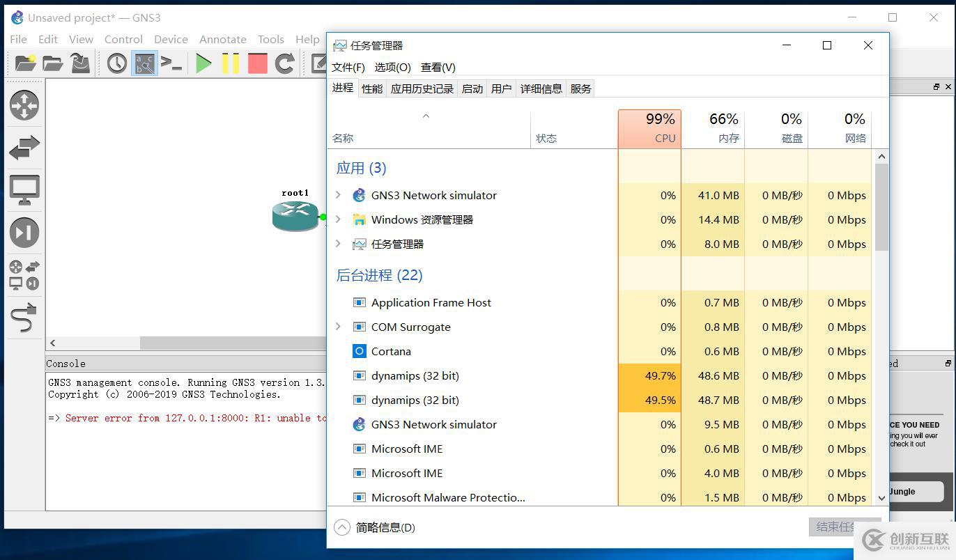Viewport: 956px width, 560px height.
Task: Browse routers in GNS3 device sidebar
Action: [24, 105]
